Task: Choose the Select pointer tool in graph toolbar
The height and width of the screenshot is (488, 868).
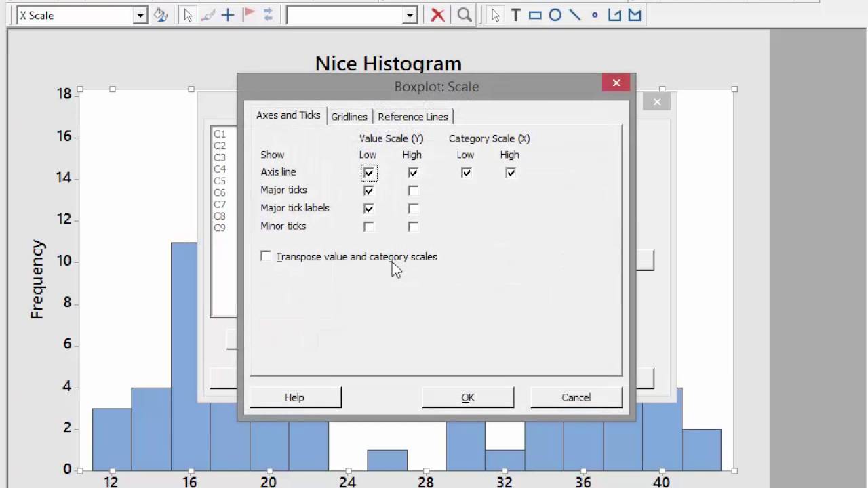Action: (189, 15)
